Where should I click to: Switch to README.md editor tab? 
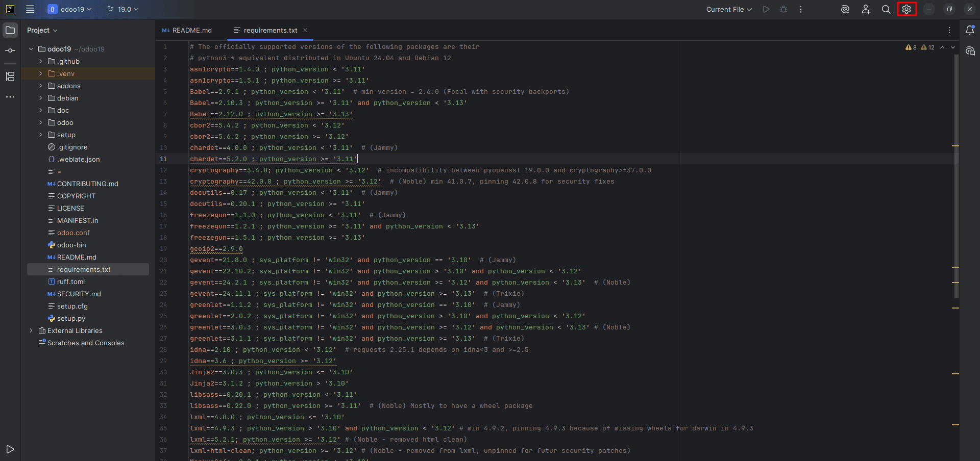pyautogui.click(x=187, y=30)
